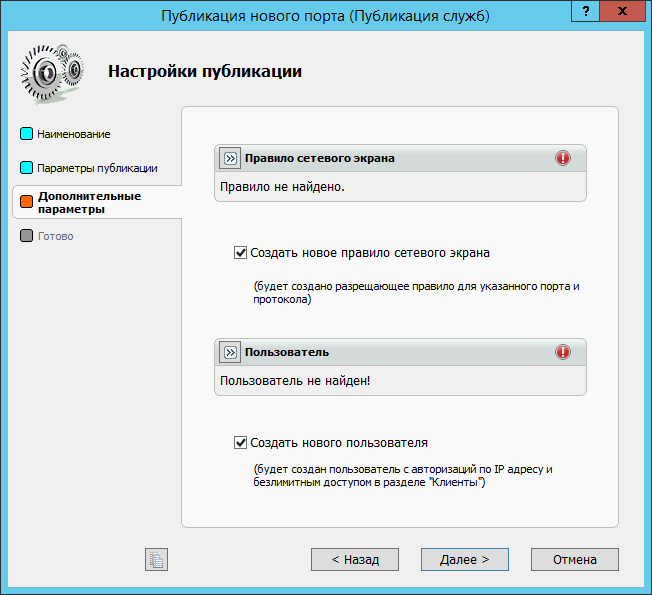The image size is (652, 595).
Task: Go to Наименование wizard step
Action: click(x=74, y=134)
